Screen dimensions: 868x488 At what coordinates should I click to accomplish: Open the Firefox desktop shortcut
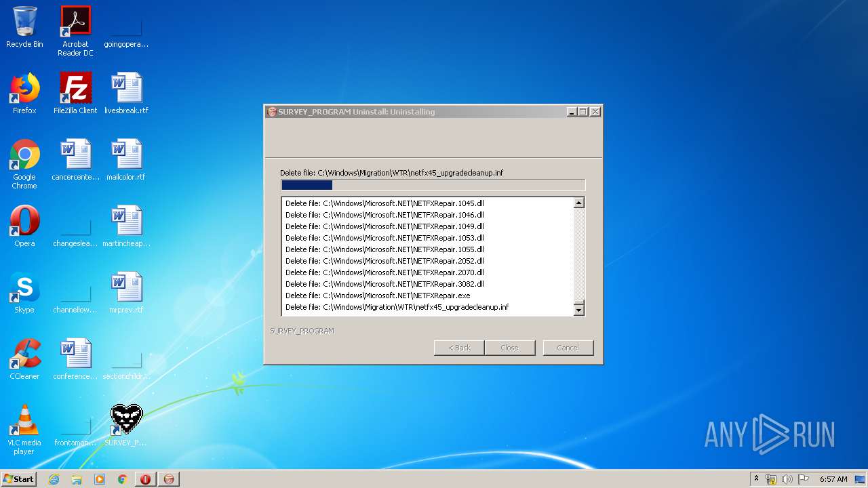point(24,94)
